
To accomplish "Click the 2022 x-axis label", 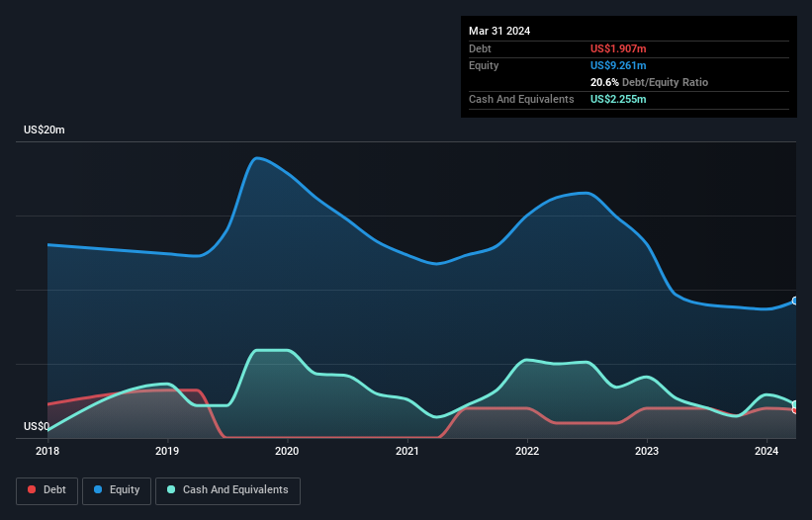I will (x=527, y=451).
